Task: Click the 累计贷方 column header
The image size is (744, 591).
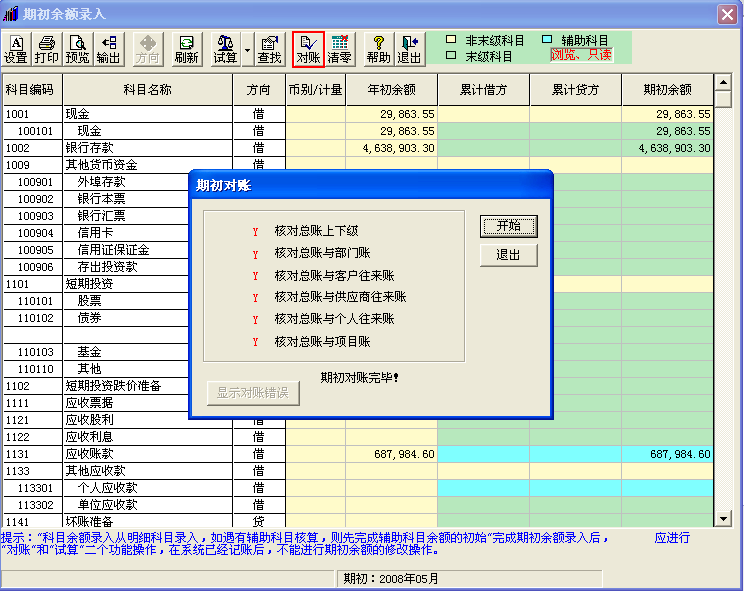Action: click(x=576, y=90)
